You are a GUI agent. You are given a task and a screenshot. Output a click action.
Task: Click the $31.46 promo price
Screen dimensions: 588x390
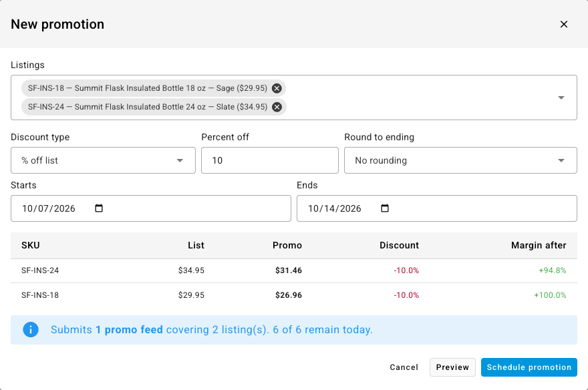(x=289, y=270)
